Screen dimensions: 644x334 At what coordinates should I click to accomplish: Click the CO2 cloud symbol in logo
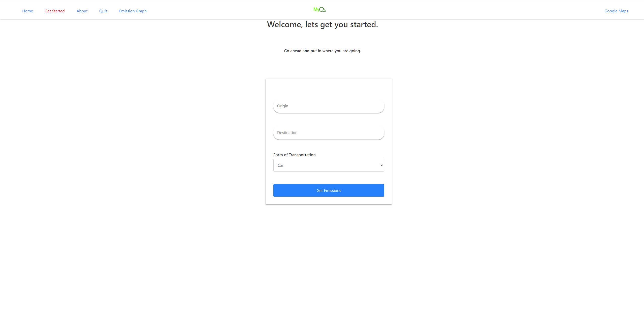(323, 10)
